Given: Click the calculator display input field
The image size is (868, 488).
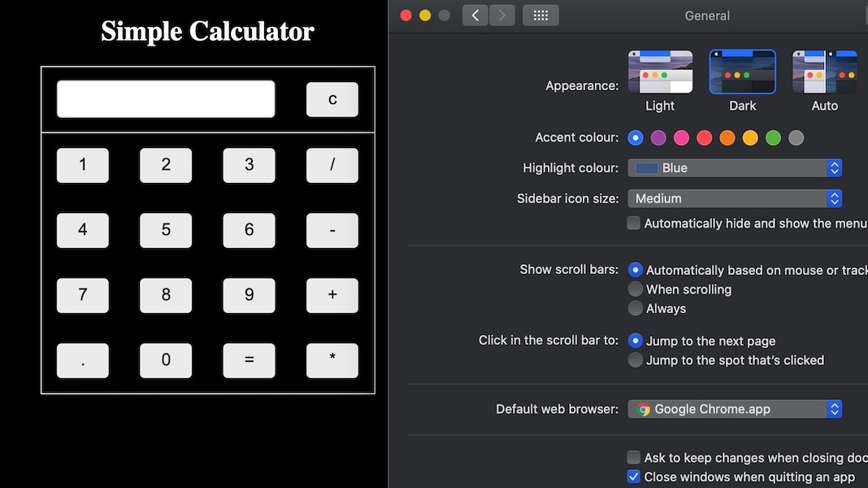Looking at the screenshot, I should (166, 99).
